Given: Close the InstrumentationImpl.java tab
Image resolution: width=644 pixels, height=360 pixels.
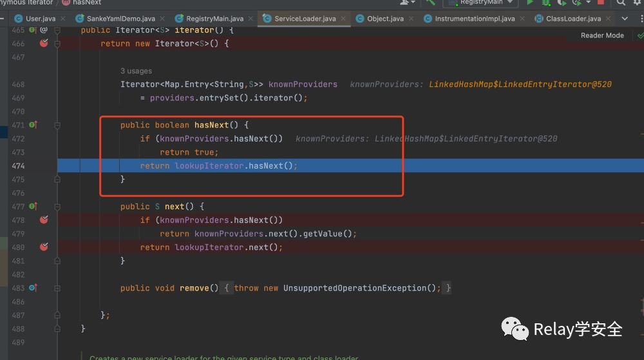Looking at the screenshot, I should [x=522, y=19].
